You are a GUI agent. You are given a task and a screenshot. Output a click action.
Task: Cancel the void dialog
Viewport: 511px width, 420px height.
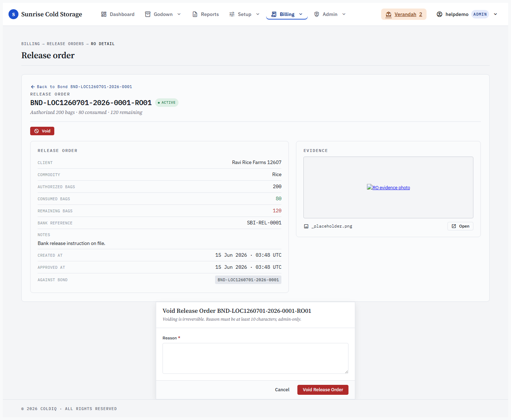pos(282,390)
